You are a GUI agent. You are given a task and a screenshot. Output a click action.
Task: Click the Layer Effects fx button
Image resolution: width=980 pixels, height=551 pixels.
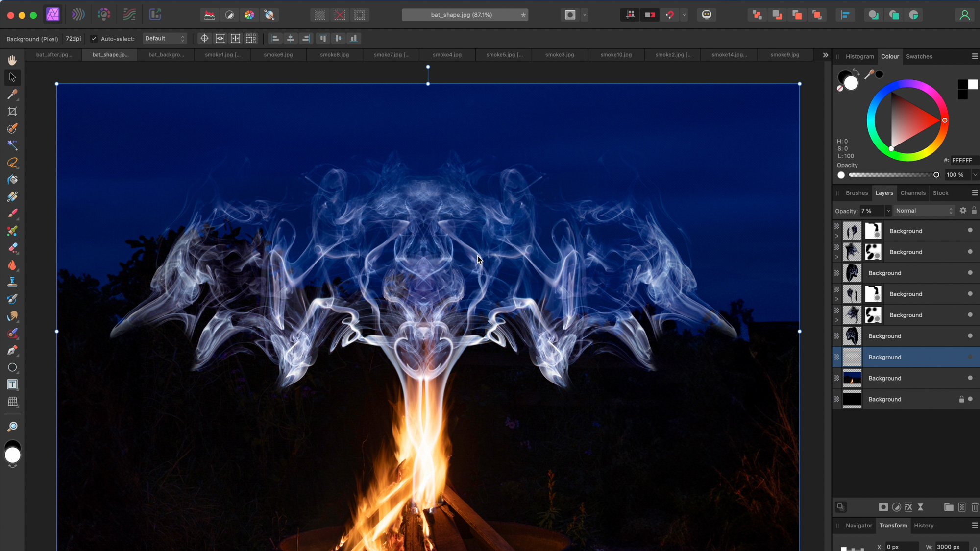pyautogui.click(x=909, y=507)
